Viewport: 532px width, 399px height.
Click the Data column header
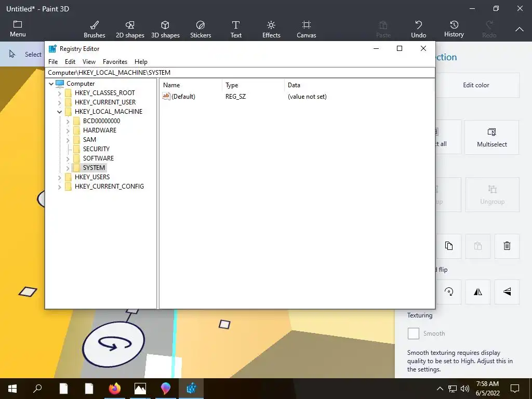coord(359,85)
